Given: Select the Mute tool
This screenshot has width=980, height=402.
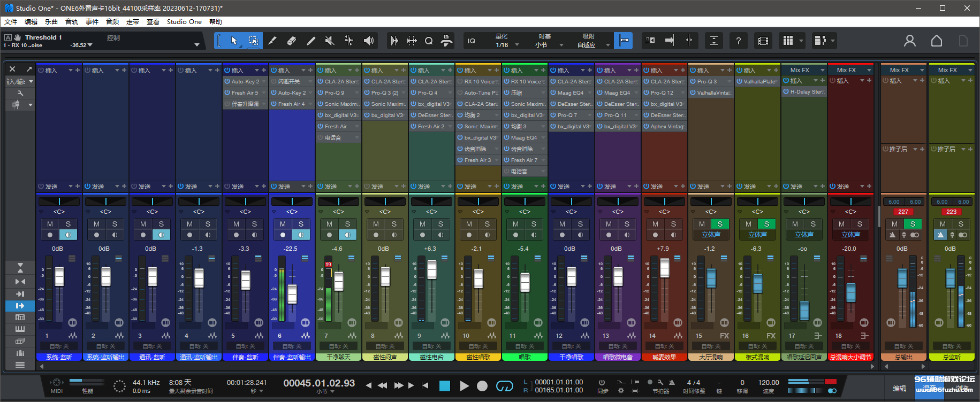Looking at the screenshot, I should click(x=330, y=41).
